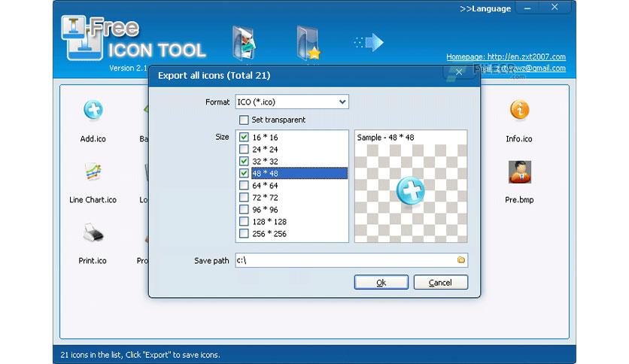Open the >>Language menu
629x364 pixels.
tap(485, 8)
